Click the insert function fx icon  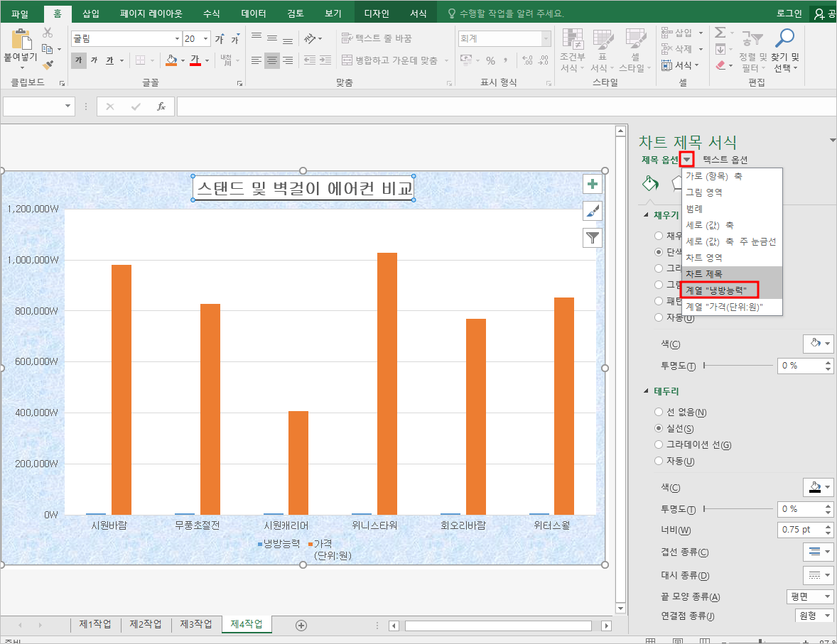(x=161, y=107)
